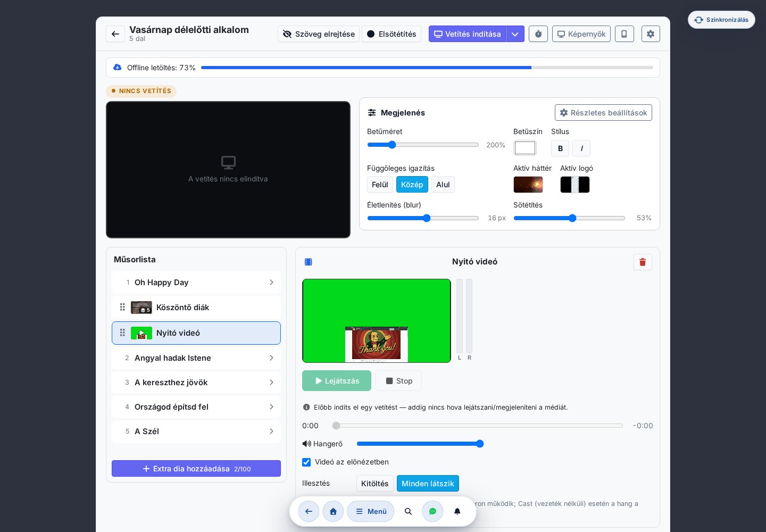Go back with top-left arrow button
This screenshot has width=766, height=532.
point(115,34)
